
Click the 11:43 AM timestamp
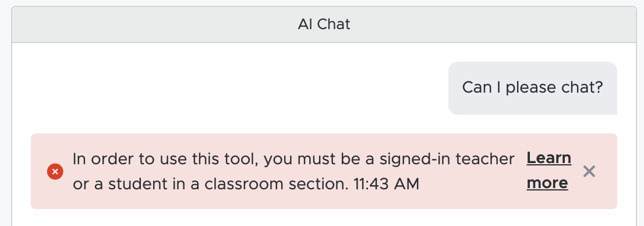(x=386, y=184)
